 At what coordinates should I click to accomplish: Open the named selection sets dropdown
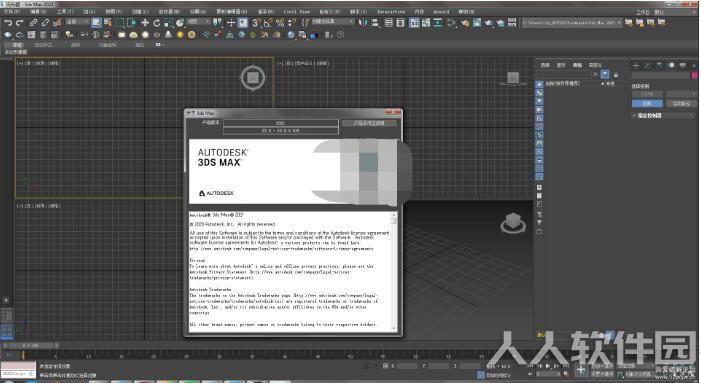tap(333, 22)
